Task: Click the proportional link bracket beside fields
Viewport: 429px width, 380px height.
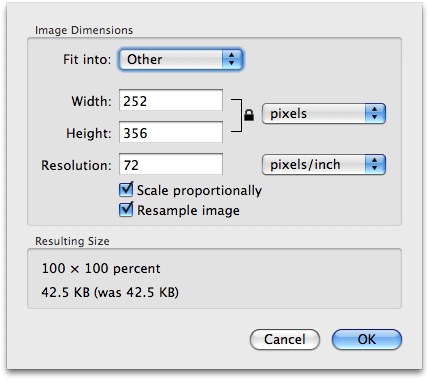Action: (237, 115)
